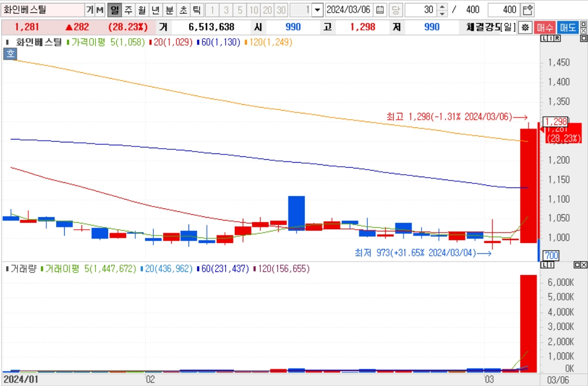This screenshot has width=588, height=386.
Task: Click the chart settings gear icon
Action: coord(524,27)
